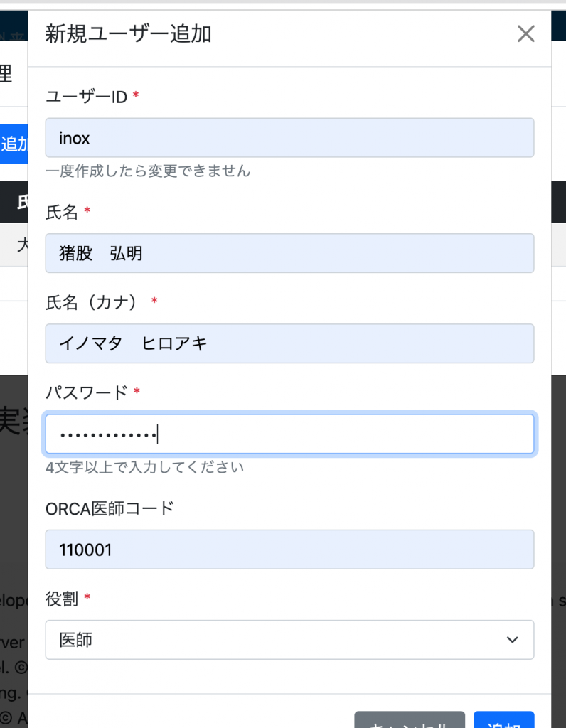This screenshot has height=728, width=566.
Task: Click the 新規ユーザー追加 dialog title
Action: pyautogui.click(x=129, y=34)
